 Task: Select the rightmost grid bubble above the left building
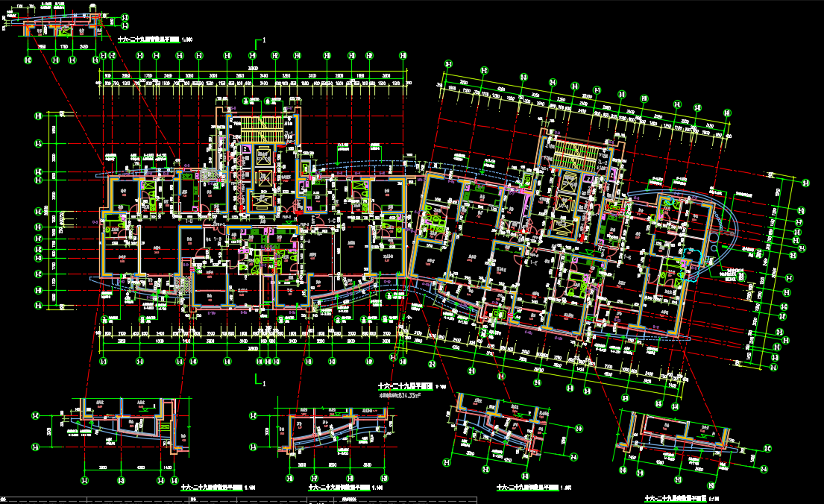click(x=403, y=56)
